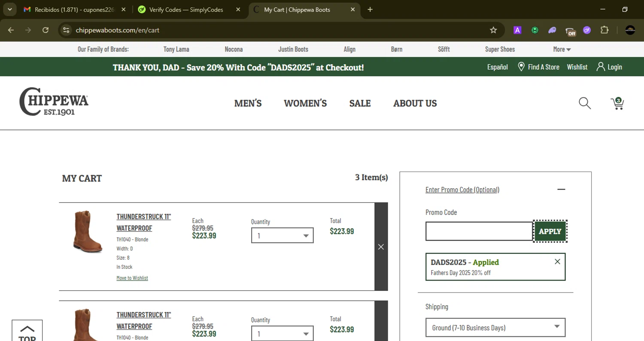Close the Verify Codes SimplyCodes tab
This screenshot has width=644, height=341.
tap(238, 9)
